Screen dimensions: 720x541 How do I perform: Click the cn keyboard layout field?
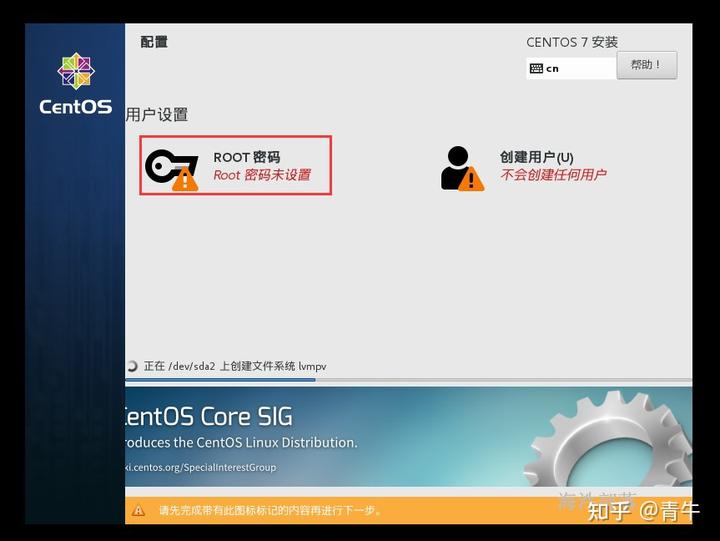pyautogui.click(x=571, y=68)
